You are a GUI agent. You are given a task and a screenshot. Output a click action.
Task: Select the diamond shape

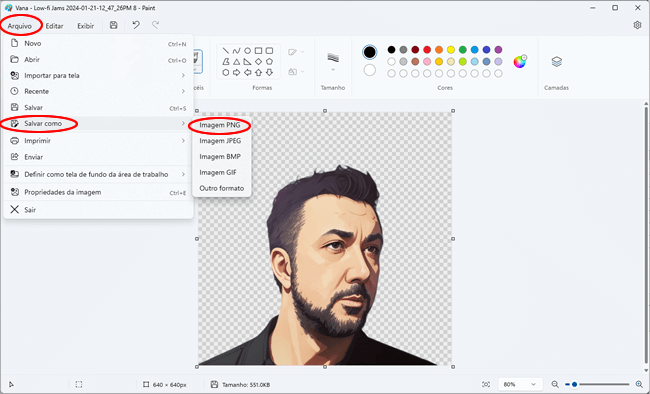tap(258, 62)
